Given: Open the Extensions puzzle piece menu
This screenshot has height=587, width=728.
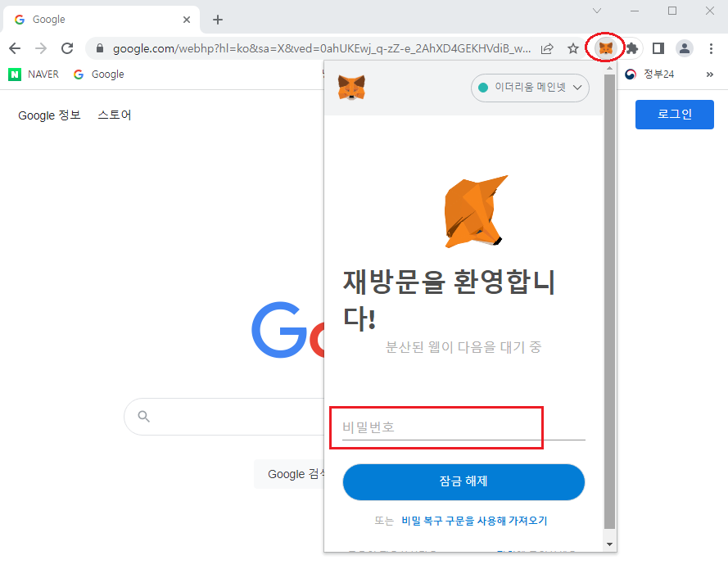Looking at the screenshot, I should (632, 48).
